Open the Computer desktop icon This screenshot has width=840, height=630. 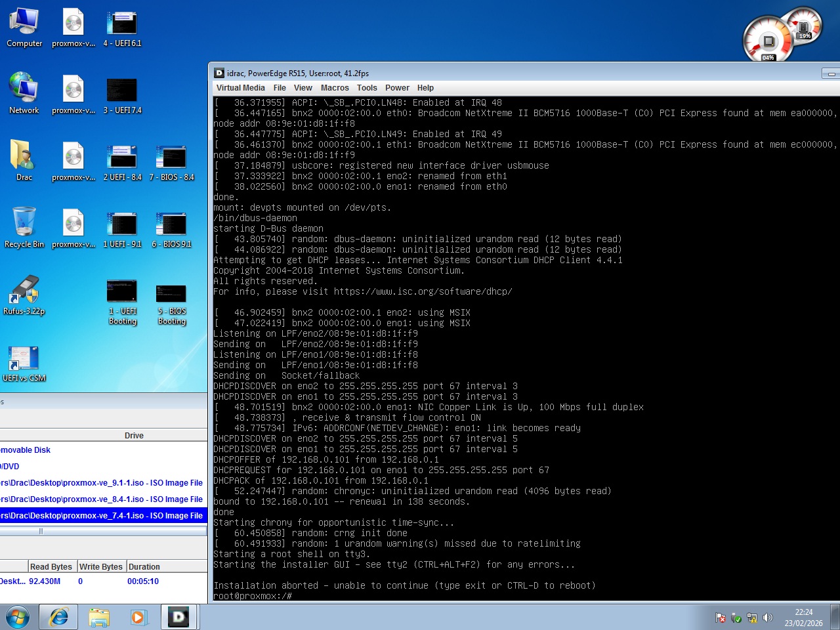[24, 28]
